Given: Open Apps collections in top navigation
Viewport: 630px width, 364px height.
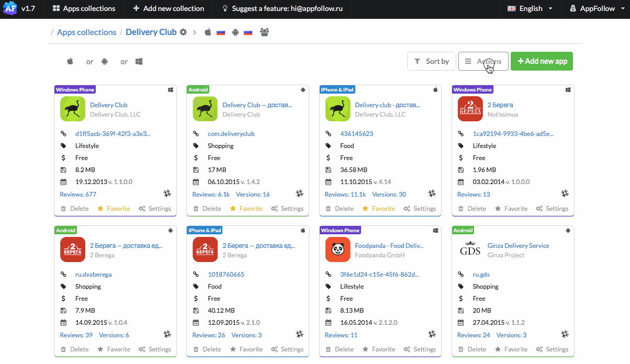Looking at the screenshot, I should click(x=84, y=9).
